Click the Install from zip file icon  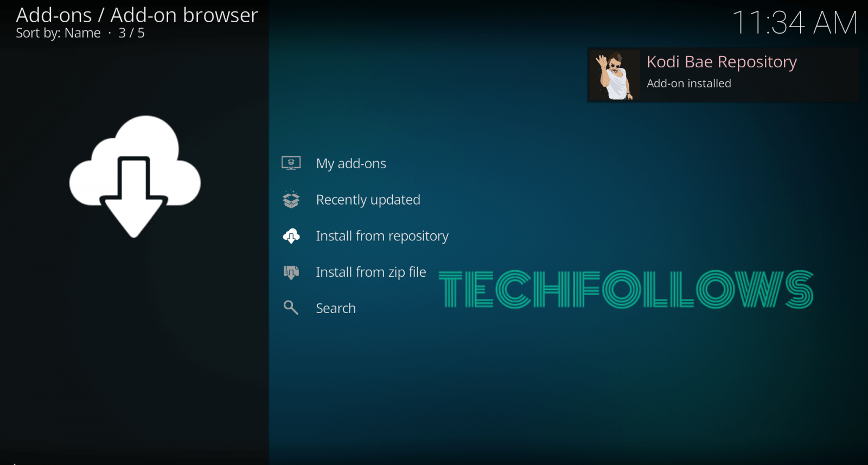click(x=291, y=272)
